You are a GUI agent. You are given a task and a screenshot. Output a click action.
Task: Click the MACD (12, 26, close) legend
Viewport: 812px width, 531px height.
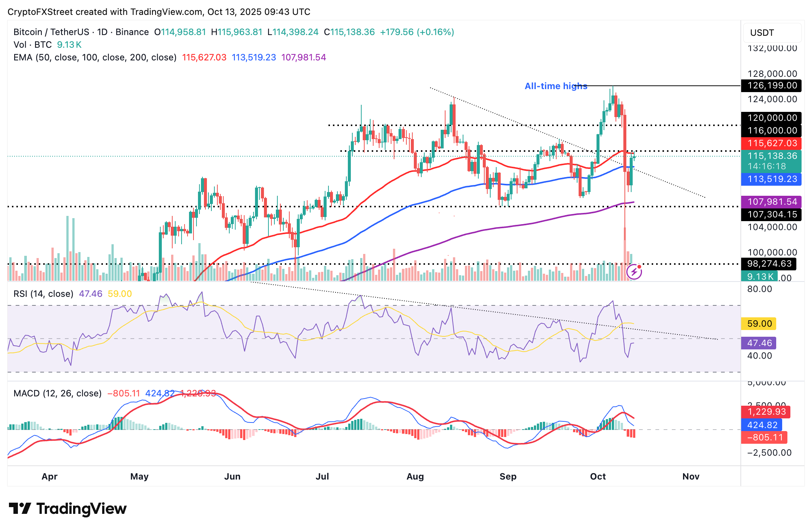[x=57, y=393]
